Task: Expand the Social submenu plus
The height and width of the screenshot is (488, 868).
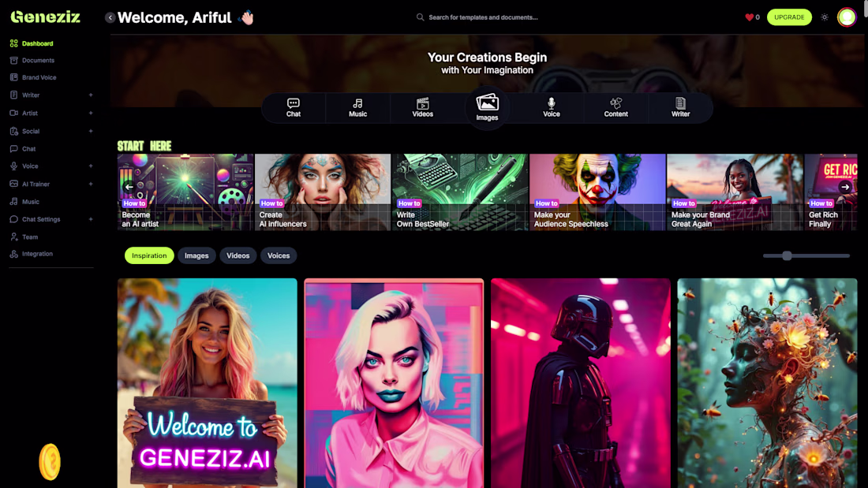Action: (x=91, y=131)
